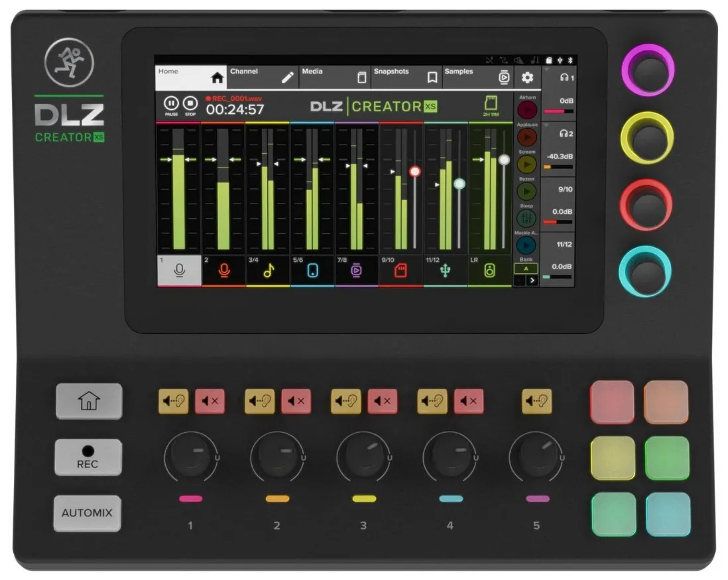Select channel 11/12 USB icon

click(446, 271)
